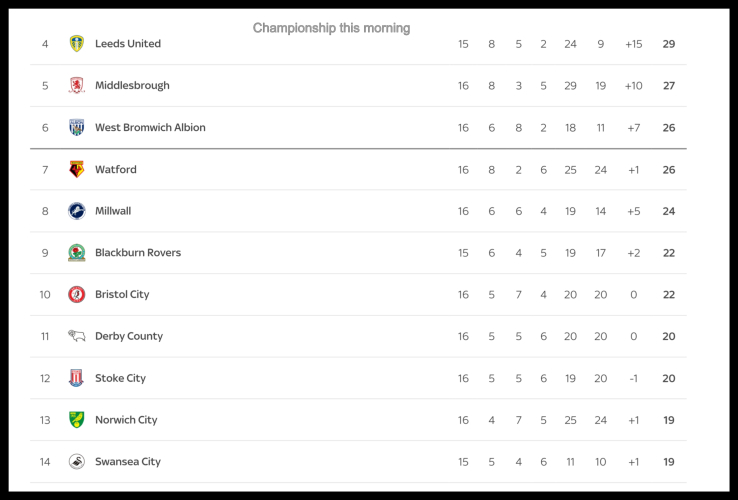Click the Norwich City crest
Viewport: 738px width, 500px height.
coord(77,420)
